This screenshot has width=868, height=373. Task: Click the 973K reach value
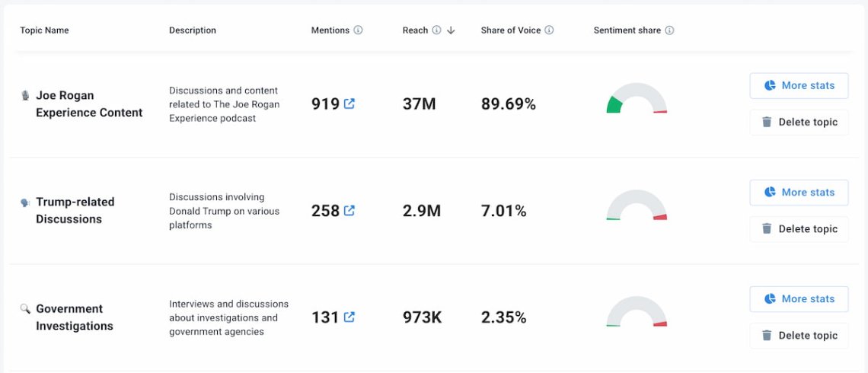422,317
